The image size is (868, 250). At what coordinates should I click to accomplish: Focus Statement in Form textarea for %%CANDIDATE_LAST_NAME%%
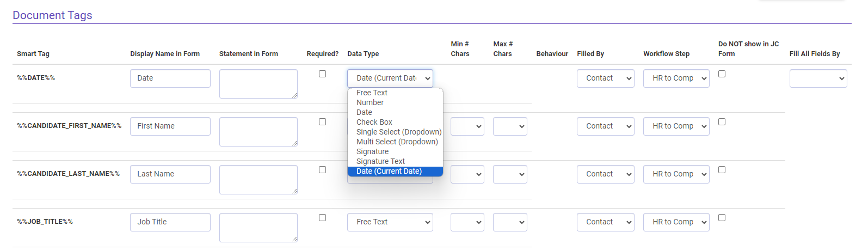coord(258,180)
